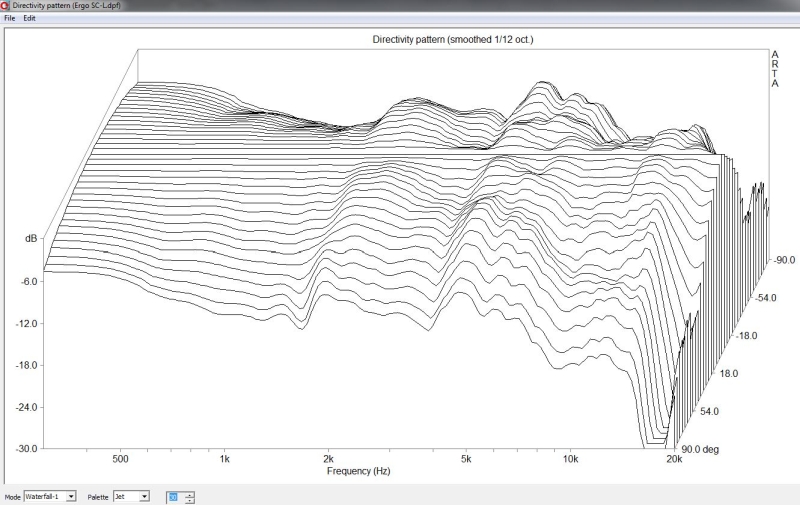Click the '1k' frequency axis label
Viewport: 800px width, 505px height.
click(224, 459)
